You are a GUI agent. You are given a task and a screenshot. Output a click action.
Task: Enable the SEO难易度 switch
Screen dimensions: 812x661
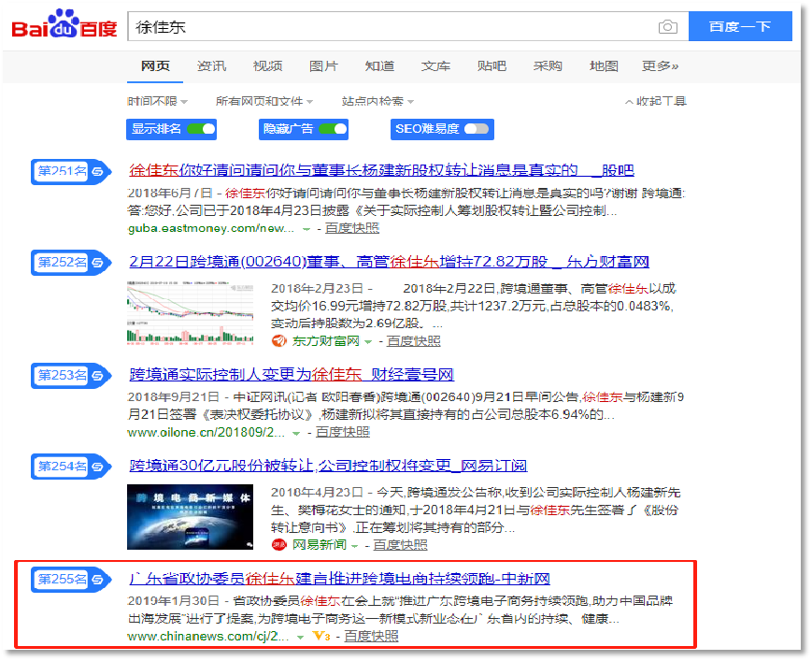[477, 129]
